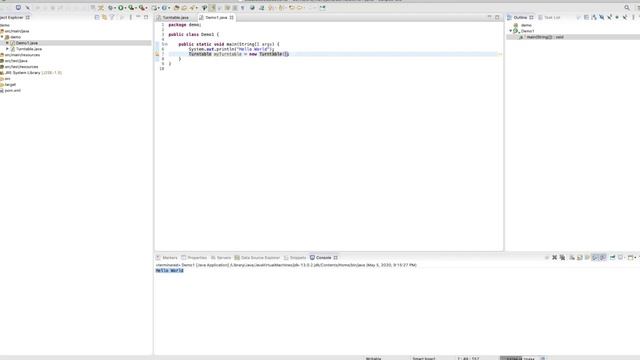This screenshot has width=640, height=360.
Task: Maximize the Project Explorer panel
Action: [146, 17]
